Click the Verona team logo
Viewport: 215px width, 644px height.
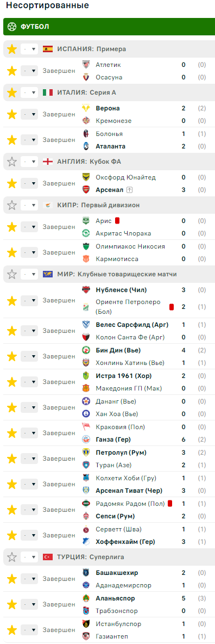(x=86, y=108)
